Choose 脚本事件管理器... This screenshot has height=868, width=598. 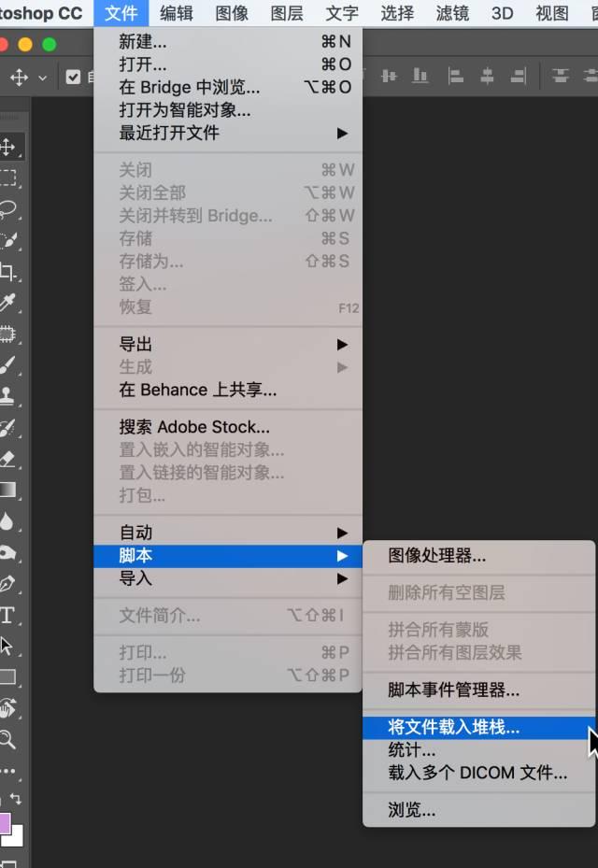(479, 690)
